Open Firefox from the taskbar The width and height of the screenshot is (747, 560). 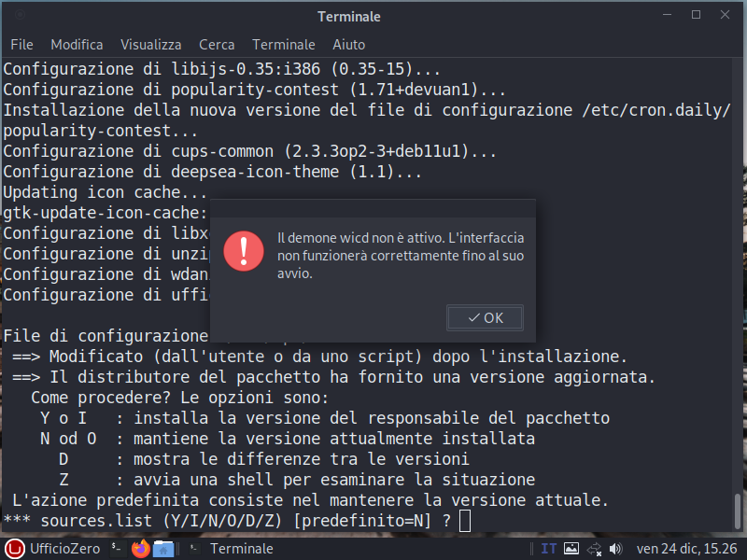(x=141, y=549)
